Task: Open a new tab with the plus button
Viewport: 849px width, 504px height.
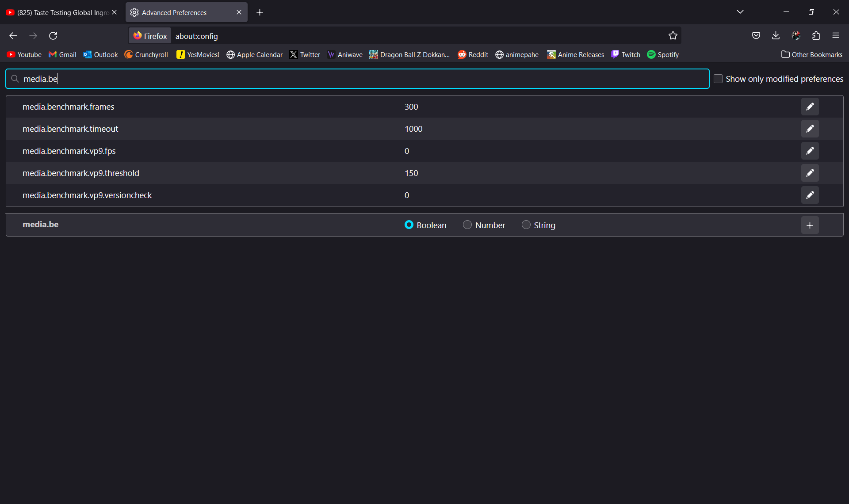Action: (x=260, y=12)
